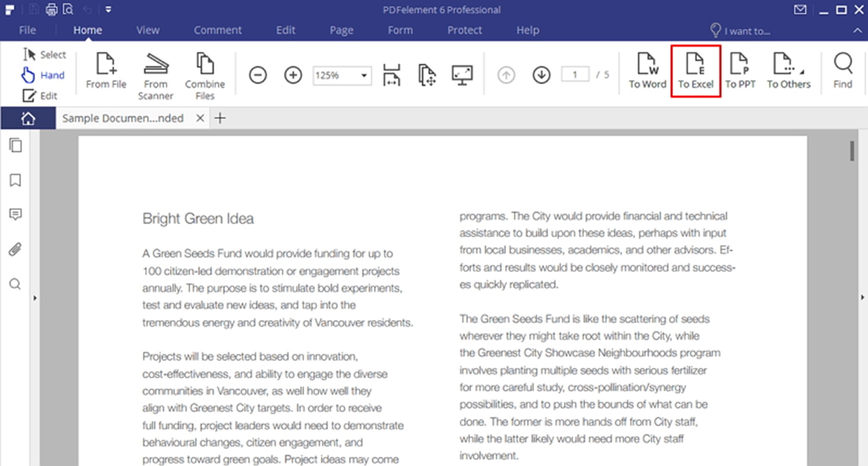The image size is (868, 466).
Task: Go to previous page arrow
Action: (x=506, y=75)
